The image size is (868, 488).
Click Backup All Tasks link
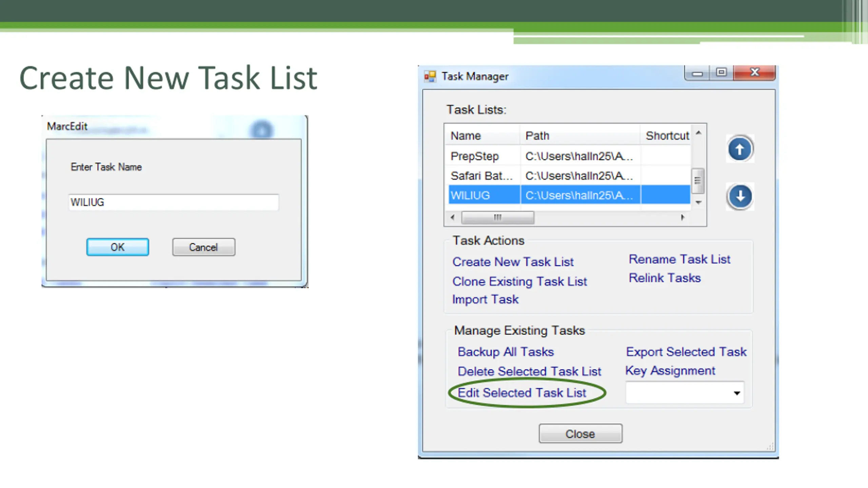click(x=506, y=352)
